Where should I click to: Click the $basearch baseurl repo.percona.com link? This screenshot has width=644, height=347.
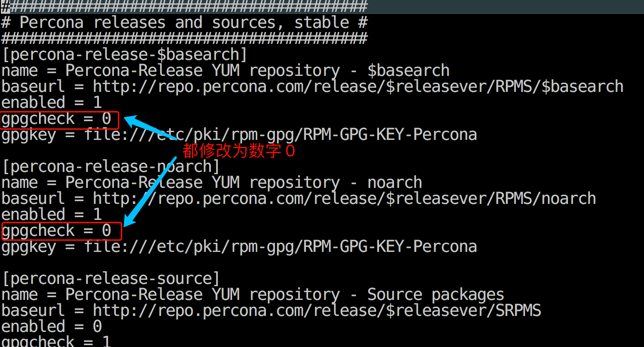click(x=358, y=86)
